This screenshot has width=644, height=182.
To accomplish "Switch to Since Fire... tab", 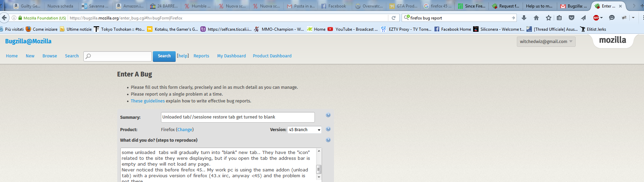I will [471, 6].
